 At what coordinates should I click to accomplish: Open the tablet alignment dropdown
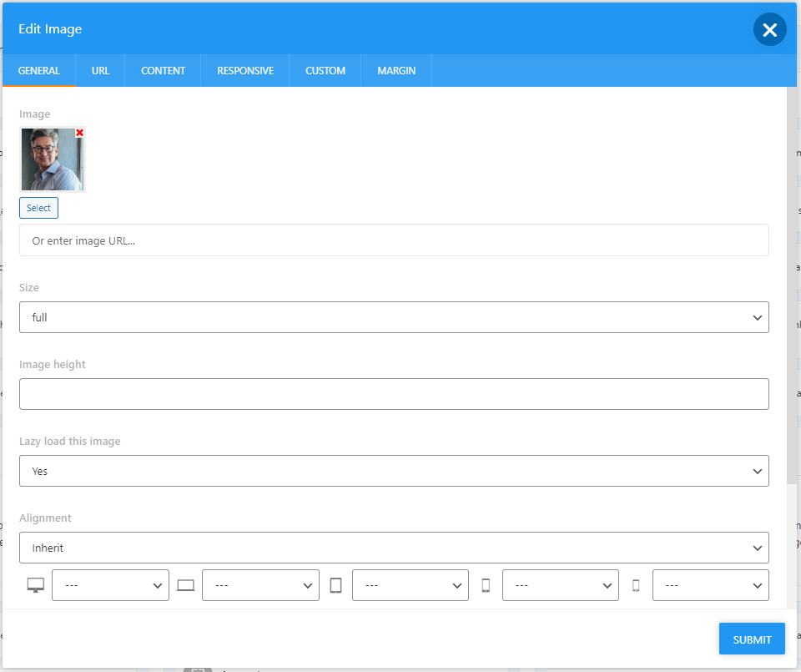411,585
